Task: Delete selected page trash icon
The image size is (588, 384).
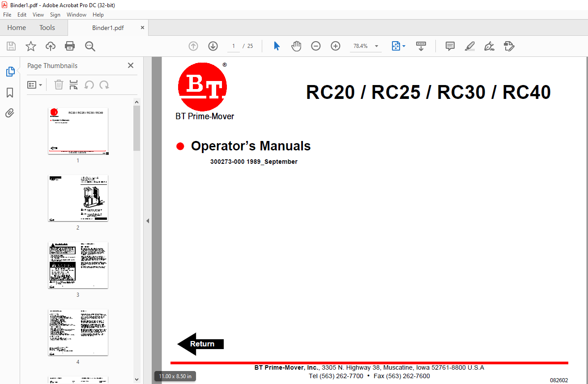Action: (x=59, y=85)
